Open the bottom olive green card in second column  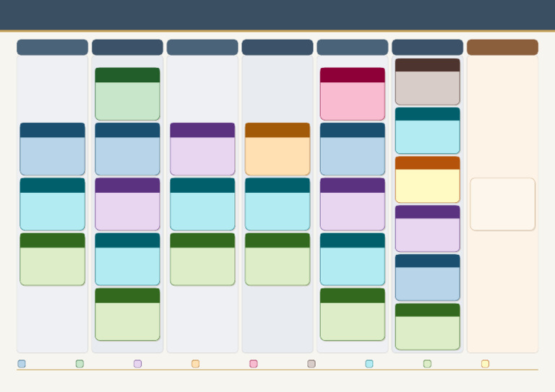pos(127,315)
